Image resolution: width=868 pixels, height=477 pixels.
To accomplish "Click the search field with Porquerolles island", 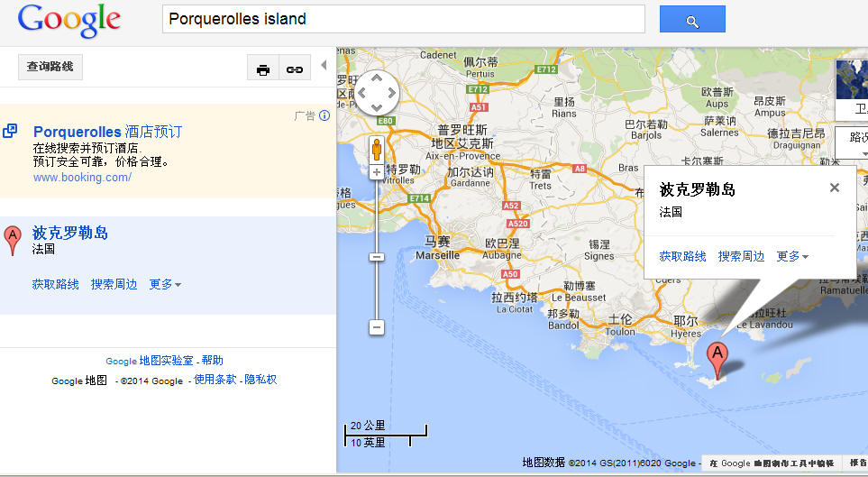I will pyautogui.click(x=404, y=19).
